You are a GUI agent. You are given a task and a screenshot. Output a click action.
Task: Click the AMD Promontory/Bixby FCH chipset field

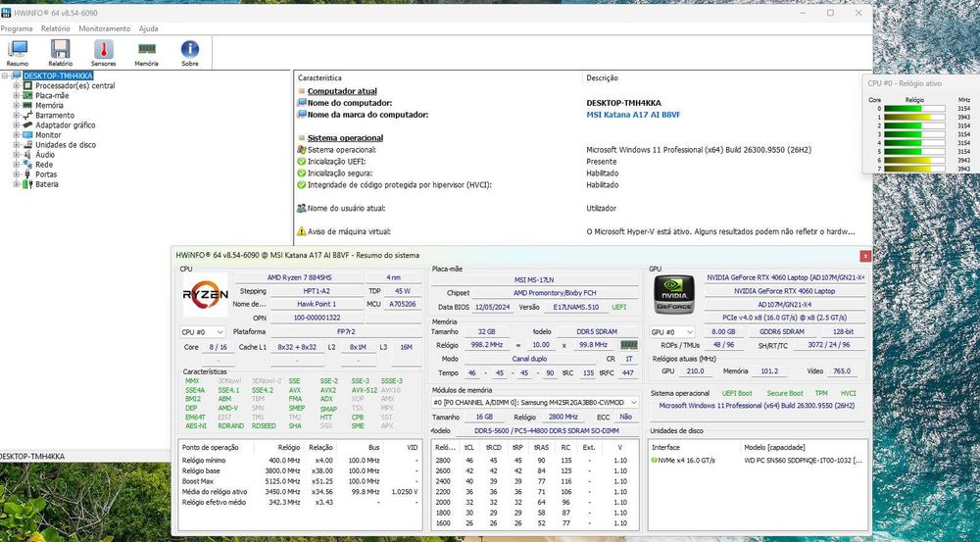click(x=556, y=293)
